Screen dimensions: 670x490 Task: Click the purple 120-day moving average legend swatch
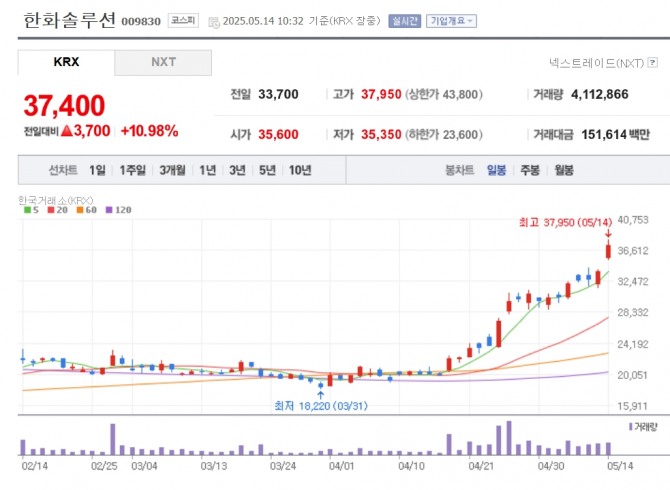tap(109, 210)
